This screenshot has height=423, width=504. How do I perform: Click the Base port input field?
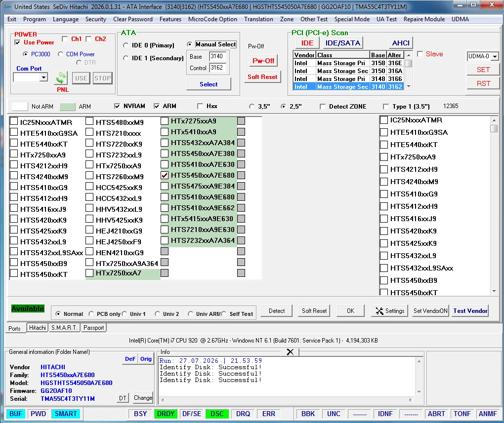tap(217, 57)
